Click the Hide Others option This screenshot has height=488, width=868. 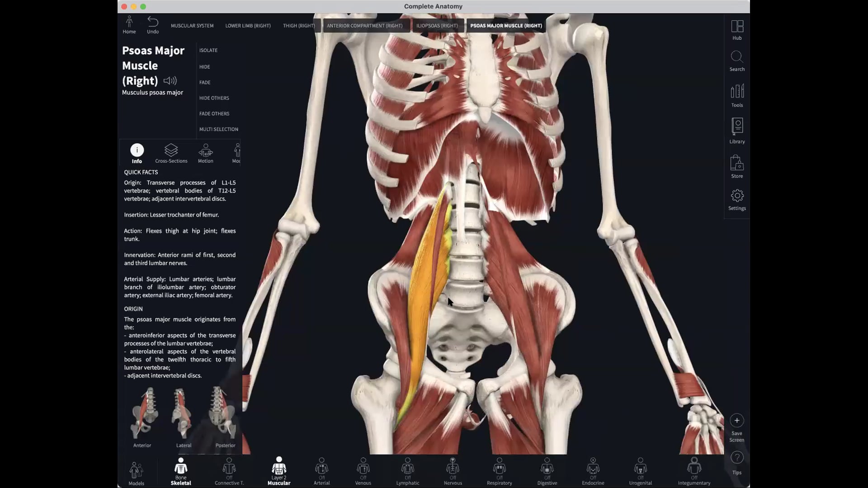pos(214,98)
